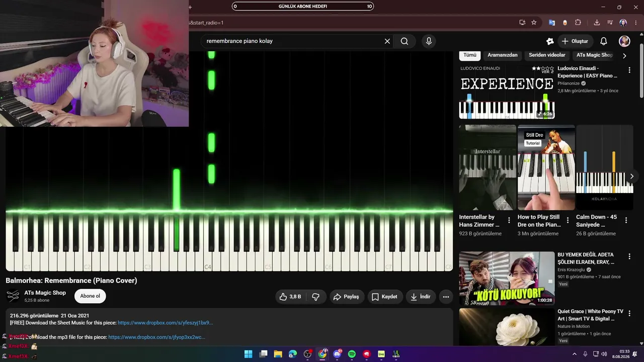
Task: Open the browser extensions puzzle menu
Action: [578, 23]
